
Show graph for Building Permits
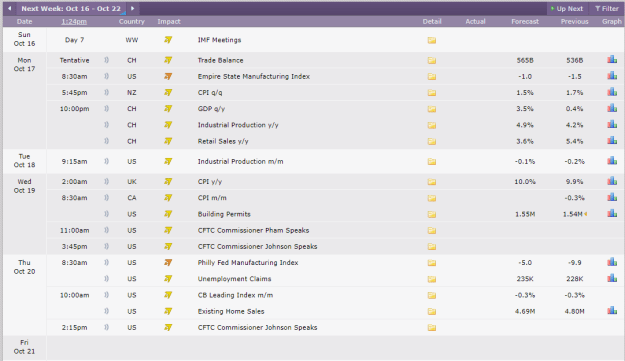(612, 214)
